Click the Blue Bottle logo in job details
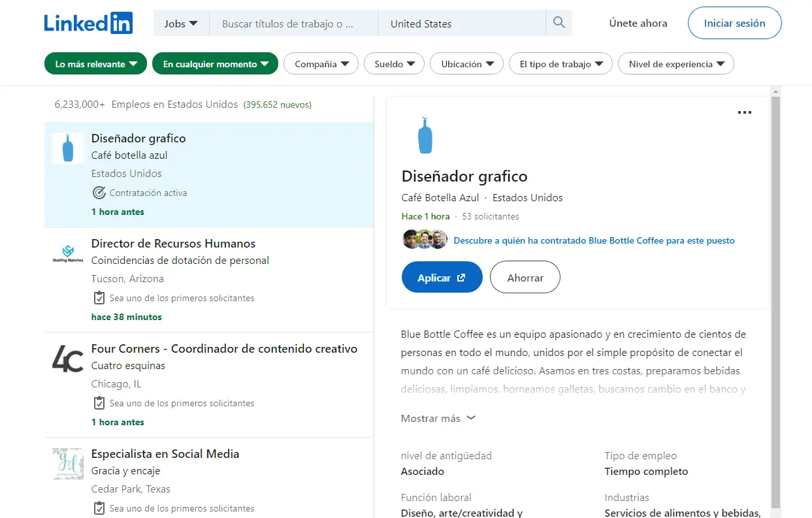Image resolution: width=812 pixels, height=518 pixels. [x=425, y=135]
